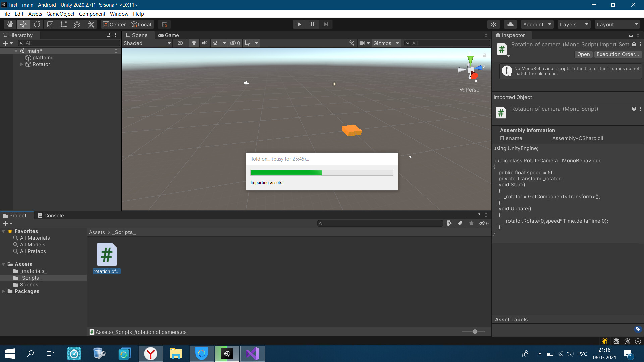Select the Shaded display mode dropdown
The width and height of the screenshot is (644, 362).
148,43
